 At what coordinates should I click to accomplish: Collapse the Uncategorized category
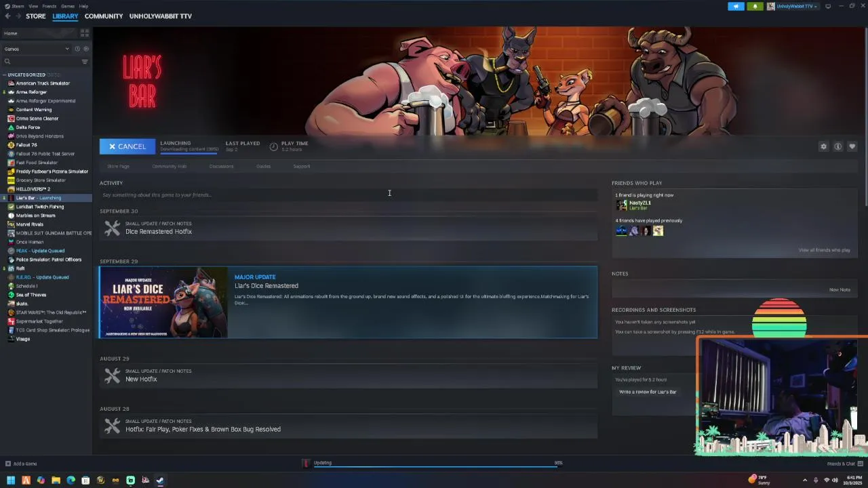point(4,75)
